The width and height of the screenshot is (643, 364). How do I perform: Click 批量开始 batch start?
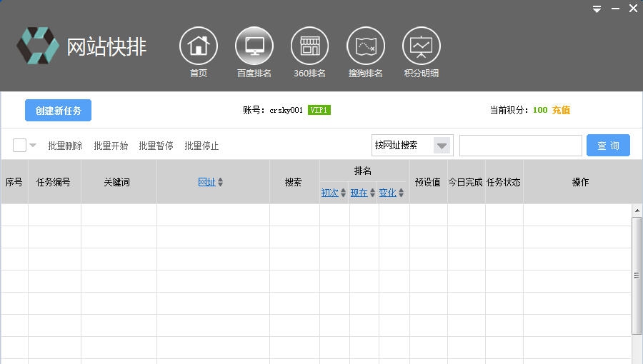click(x=111, y=146)
